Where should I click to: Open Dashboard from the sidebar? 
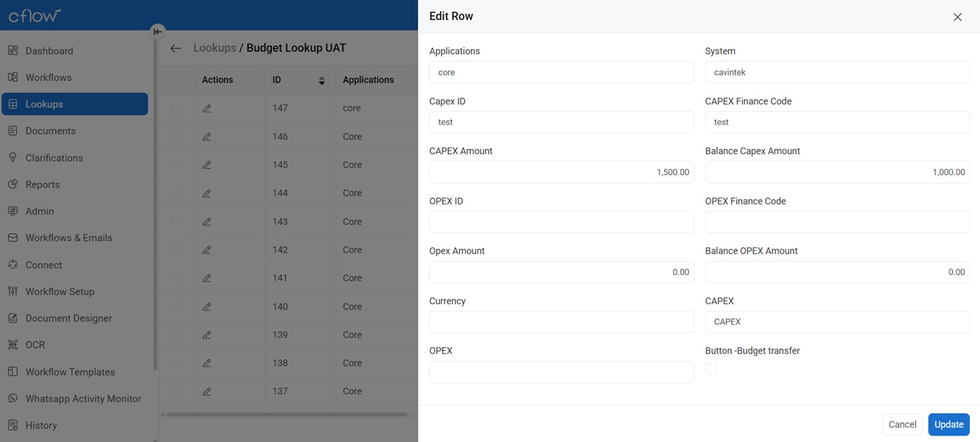[49, 51]
